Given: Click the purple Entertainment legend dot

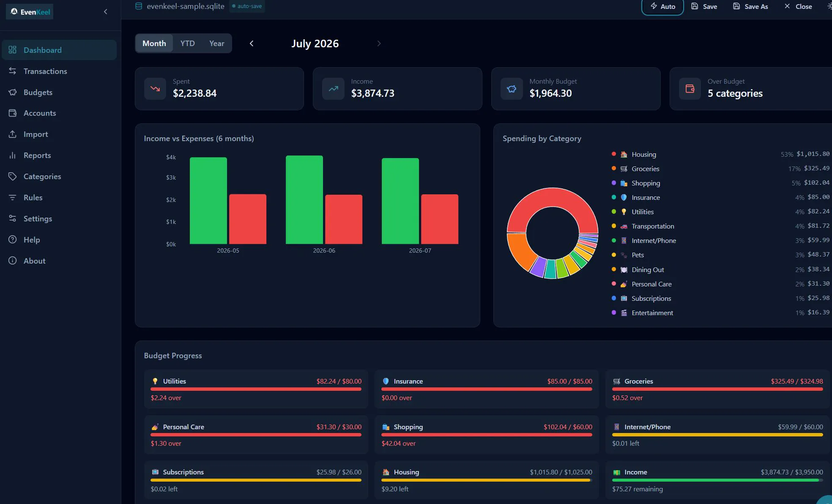Looking at the screenshot, I should (613, 312).
